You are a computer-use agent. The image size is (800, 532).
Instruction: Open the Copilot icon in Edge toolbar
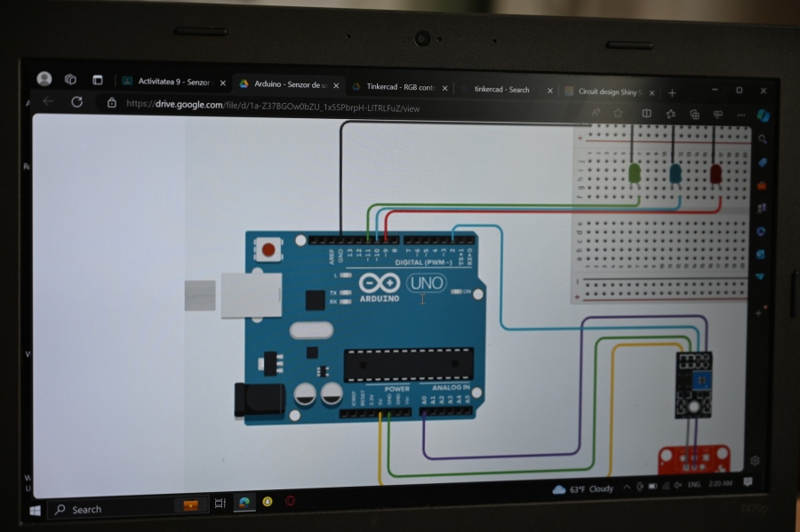pyautogui.click(x=763, y=115)
